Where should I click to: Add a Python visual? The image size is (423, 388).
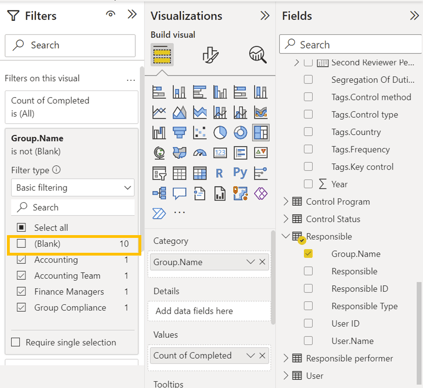240,173
